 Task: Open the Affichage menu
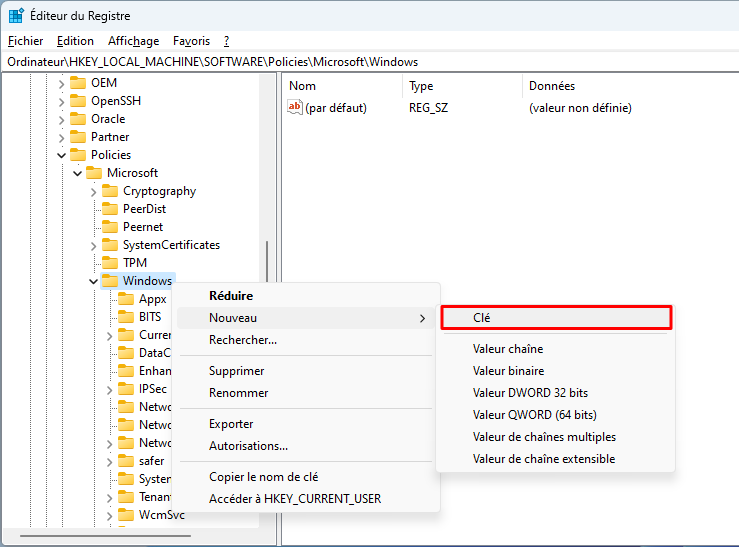(133, 41)
